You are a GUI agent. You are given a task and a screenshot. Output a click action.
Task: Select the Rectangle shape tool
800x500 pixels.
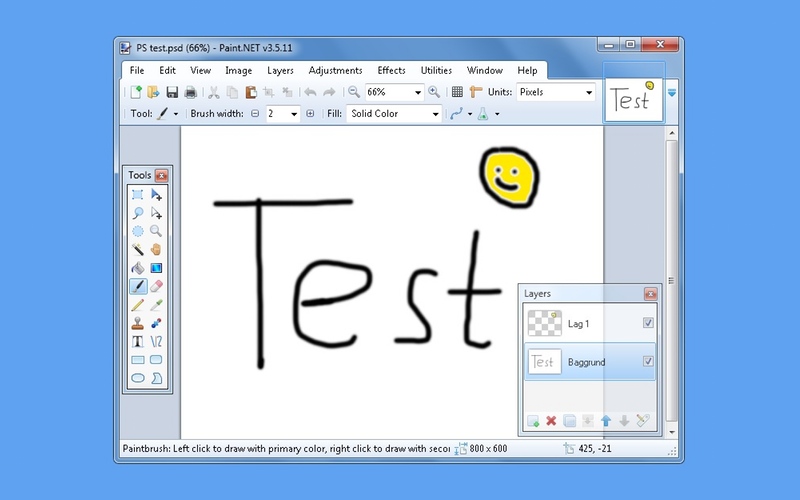(x=138, y=360)
